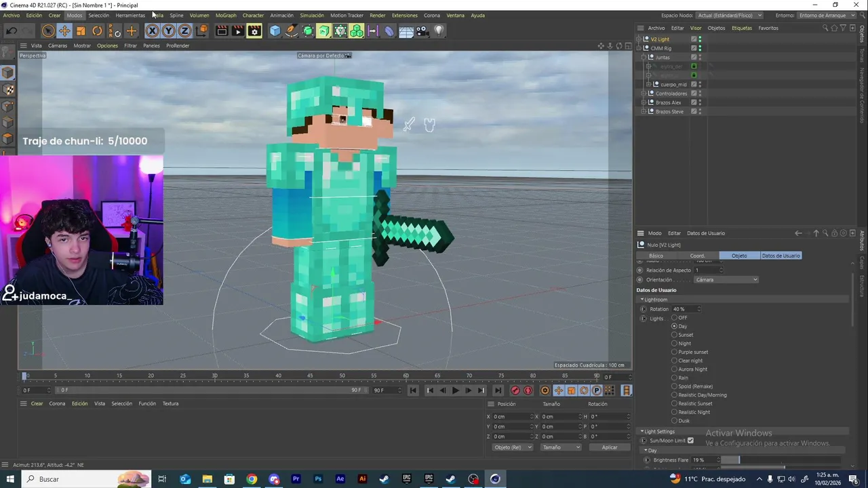Image resolution: width=868 pixels, height=488 pixels.
Task: Collapse the Juntas object group
Action: [x=644, y=57]
